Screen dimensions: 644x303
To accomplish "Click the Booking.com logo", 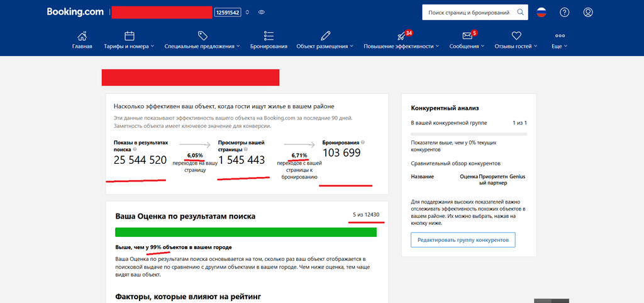I will tap(75, 12).
